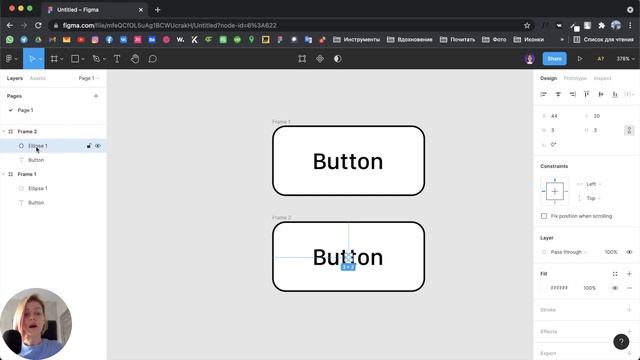
Task: Remove the FFFFFF fill with the minus
Action: point(629,288)
